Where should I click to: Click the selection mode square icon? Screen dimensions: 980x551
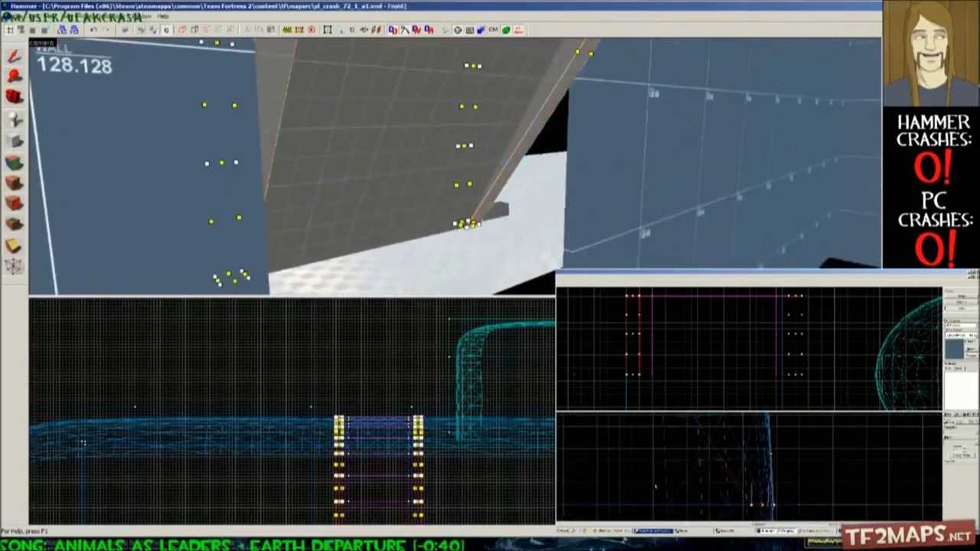[x=328, y=30]
